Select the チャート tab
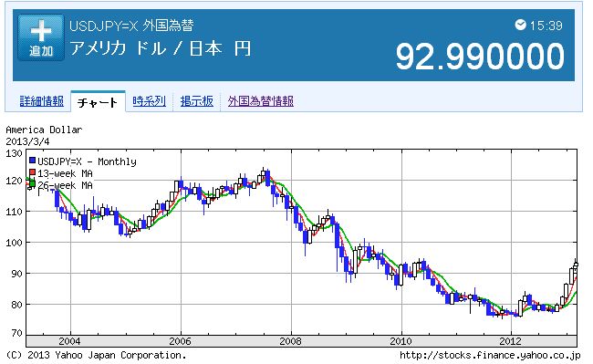This screenshot has height=364, width=593. pyautogui.click(x=98, y=102)
